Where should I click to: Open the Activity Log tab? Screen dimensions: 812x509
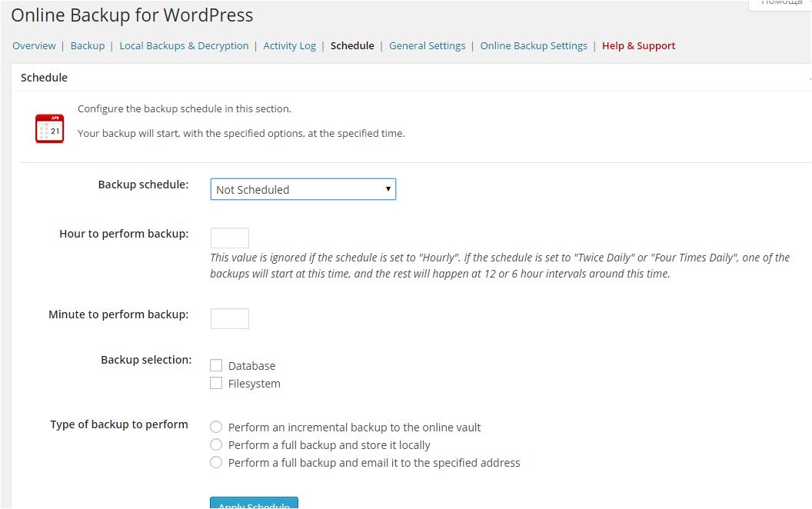pos(289,46)
